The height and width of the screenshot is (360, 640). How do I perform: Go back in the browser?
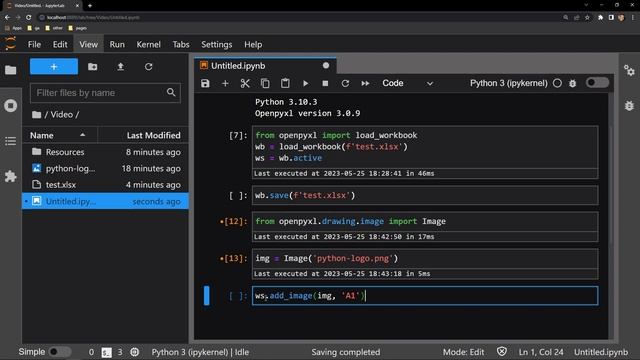tap(7, 18)
